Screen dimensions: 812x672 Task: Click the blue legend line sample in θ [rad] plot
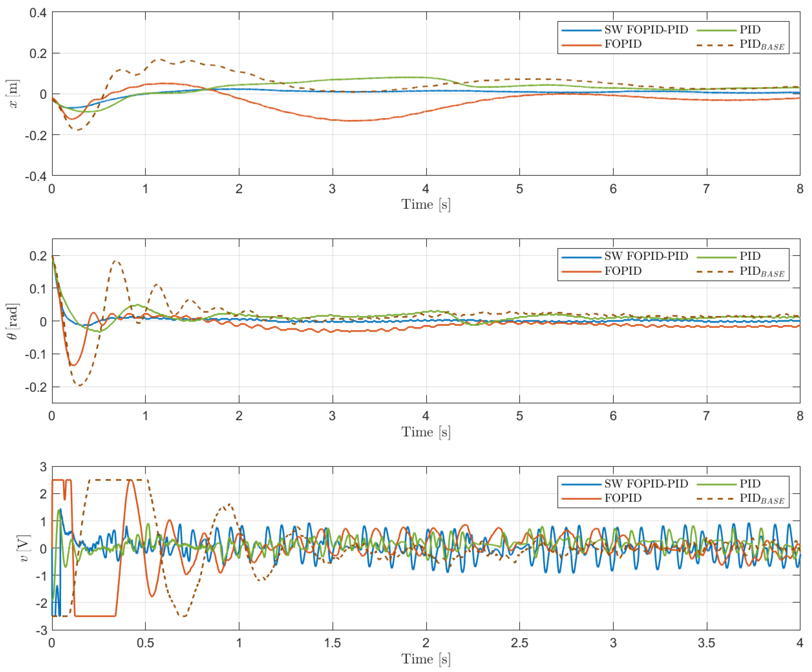(581, 257)
